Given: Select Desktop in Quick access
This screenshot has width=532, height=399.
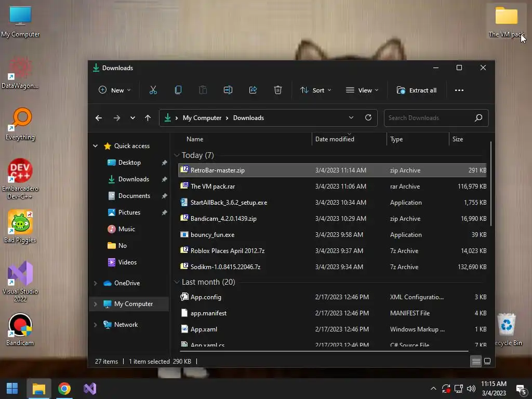Looking at the screenshot, I should [x=129, y=163].
